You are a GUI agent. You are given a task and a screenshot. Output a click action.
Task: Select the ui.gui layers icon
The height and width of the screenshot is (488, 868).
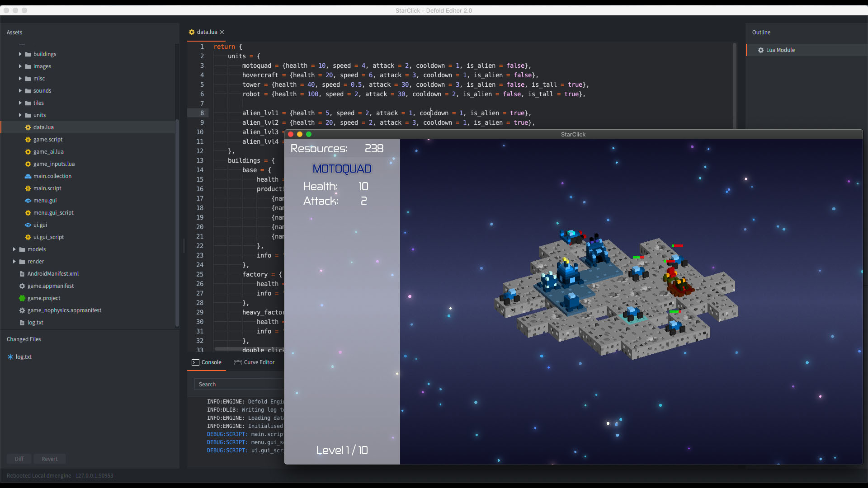pos(28,225)
